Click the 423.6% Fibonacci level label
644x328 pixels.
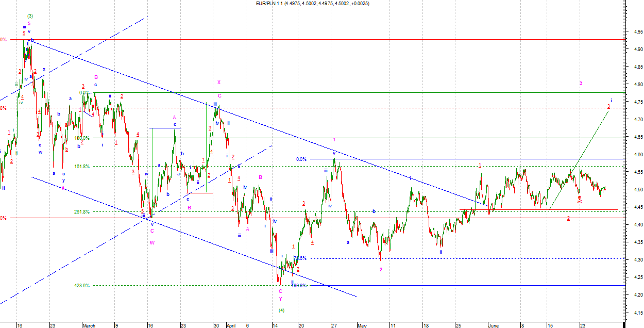(82, 285)
